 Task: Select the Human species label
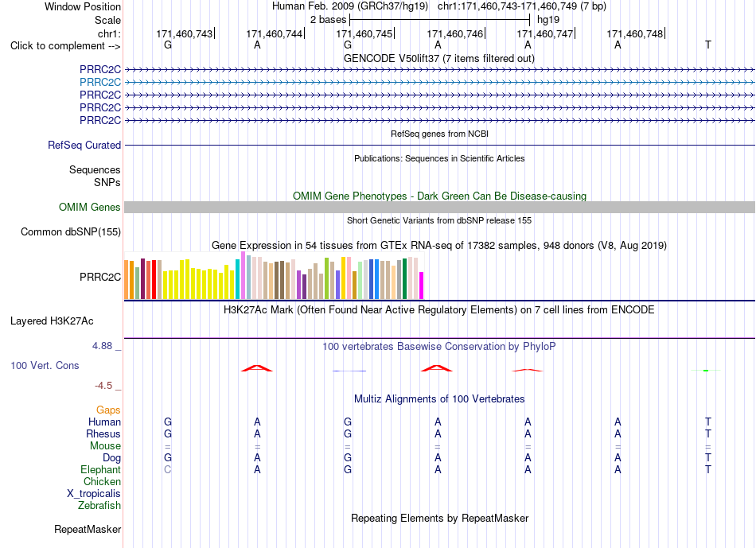coord(104,422)
